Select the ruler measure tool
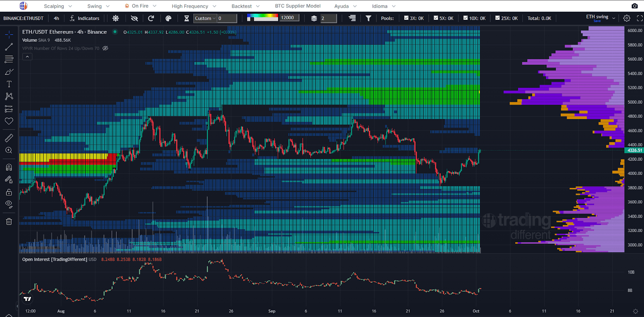The width and height of the screenshot is (644, 317). point(9,138)
